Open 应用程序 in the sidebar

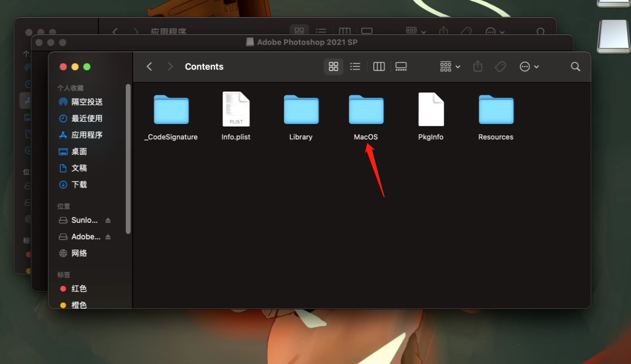[80, 135]
